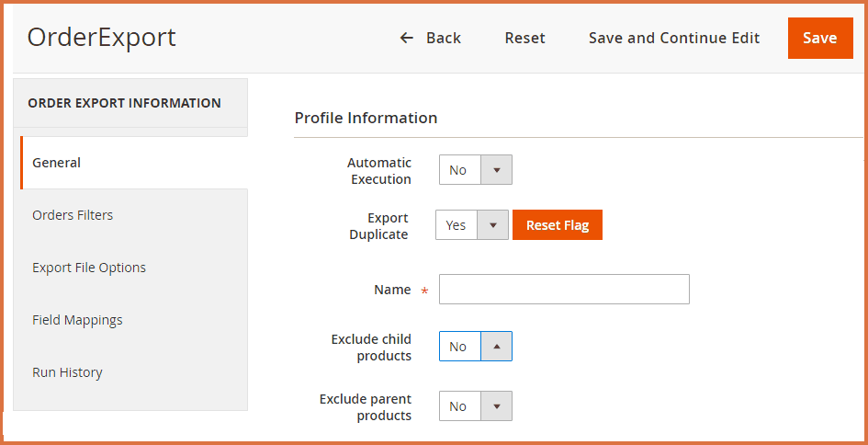Switch to Export File Options tab

coord(89,268)
